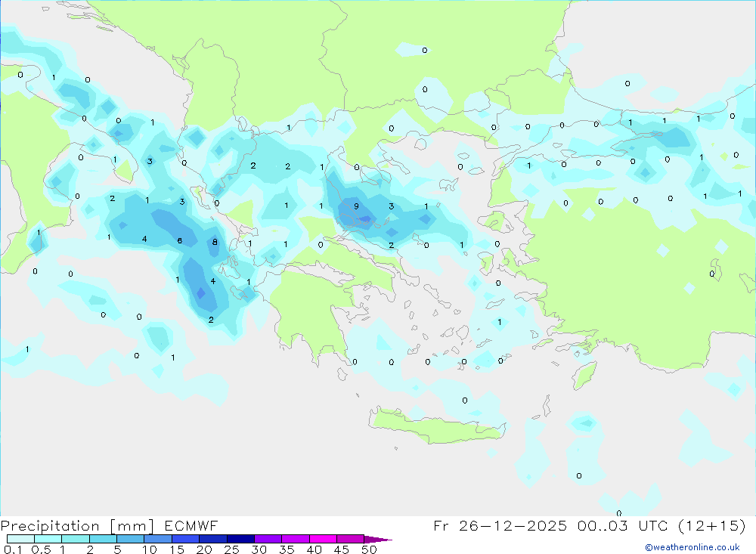Screen dimensions: 756x554
Task: Pick the 35–40 mm purple legend box
Action: [x=296, y=539]
